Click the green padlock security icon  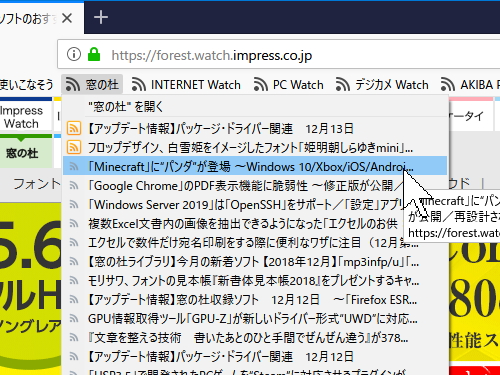(x=94, y=54)
